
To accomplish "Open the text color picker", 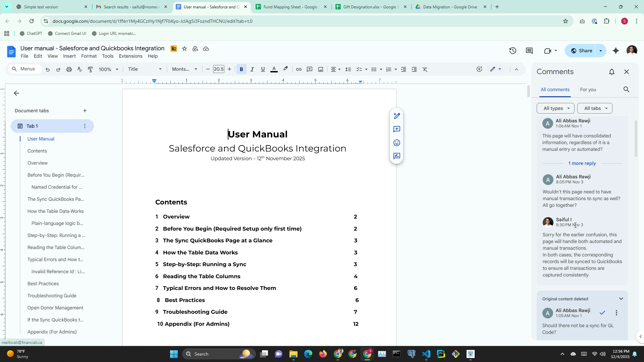I will [x=274, y=69].
